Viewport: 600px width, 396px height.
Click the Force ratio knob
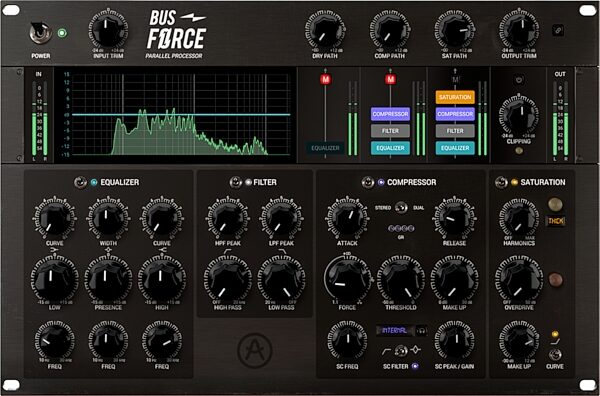coord(347,279)
